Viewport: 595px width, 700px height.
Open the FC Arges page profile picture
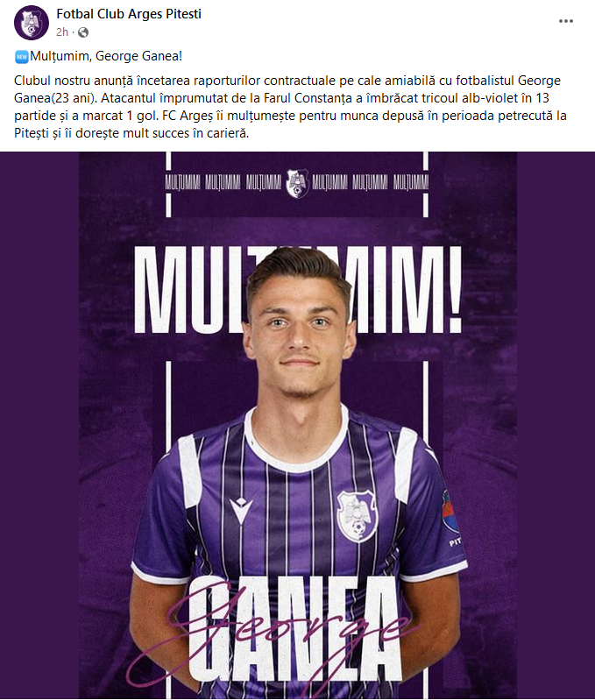click(32, 22)
